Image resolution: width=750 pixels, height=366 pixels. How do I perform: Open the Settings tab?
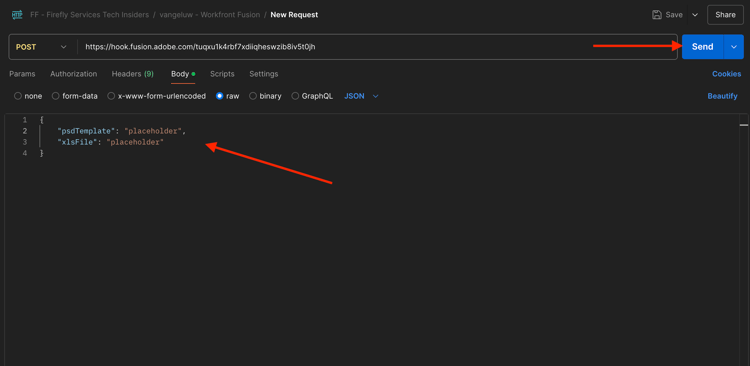pyautogui.click(x=264, y=74)
